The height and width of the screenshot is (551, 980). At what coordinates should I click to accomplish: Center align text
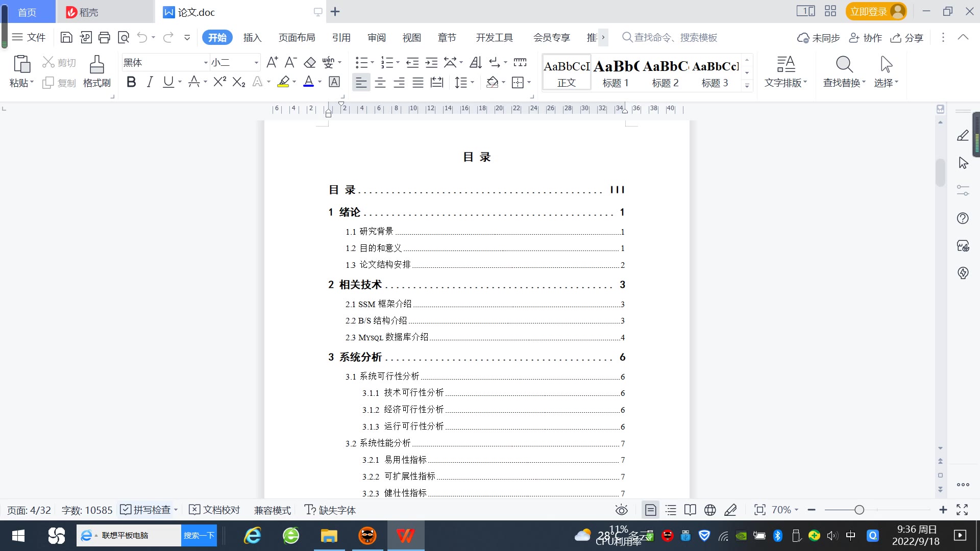pyautogui.click(x=380, y=82)
